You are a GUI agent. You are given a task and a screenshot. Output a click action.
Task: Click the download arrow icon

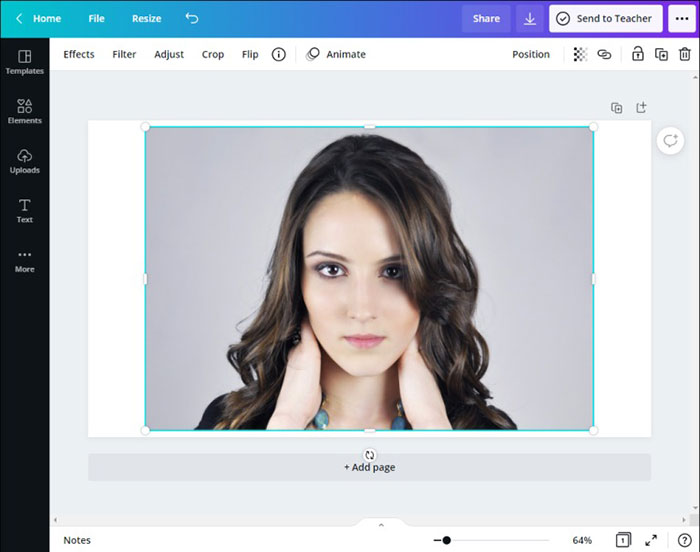[x=529, y=18]
